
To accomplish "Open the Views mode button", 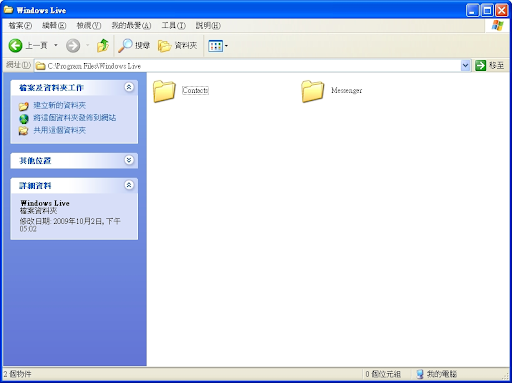I will tap(215, 46).
